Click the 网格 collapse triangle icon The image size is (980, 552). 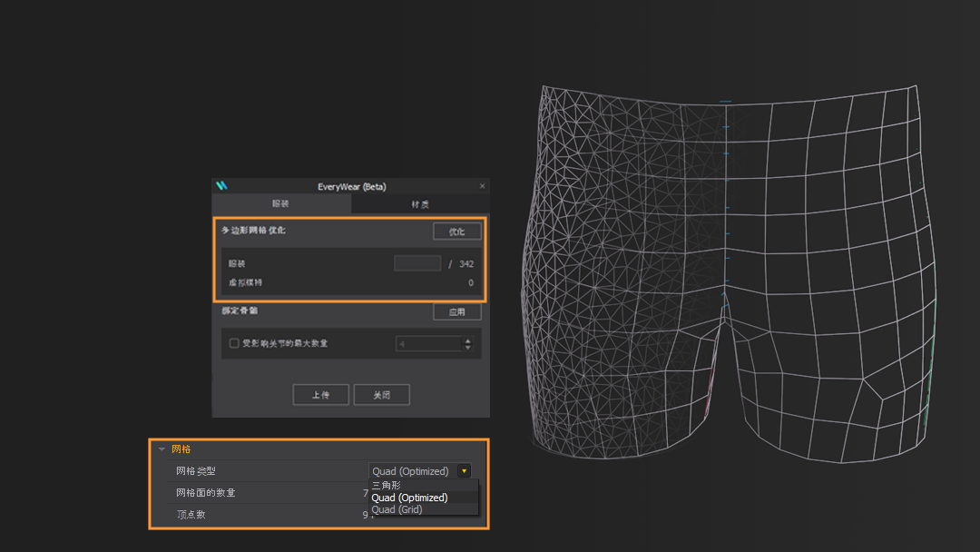point(161,449)
